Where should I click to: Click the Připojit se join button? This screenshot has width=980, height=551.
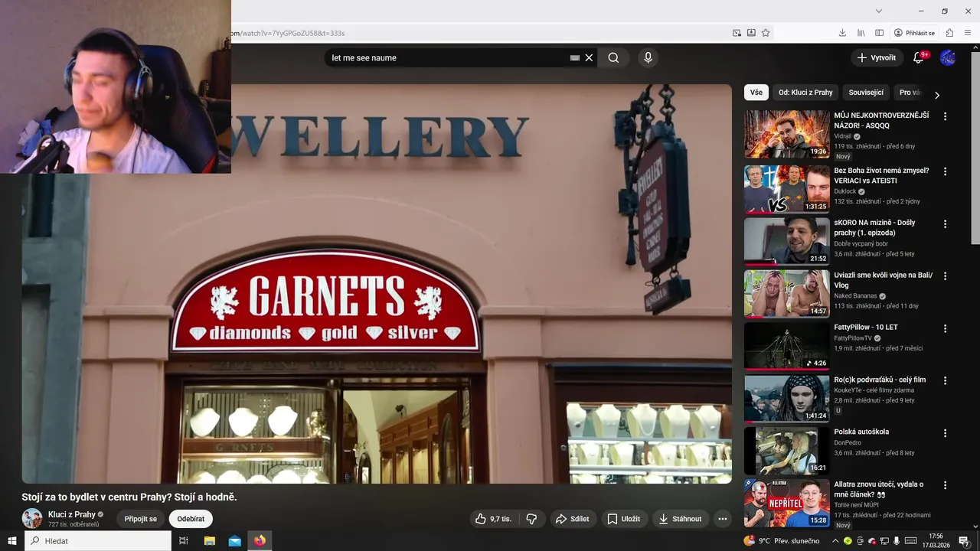140,519
